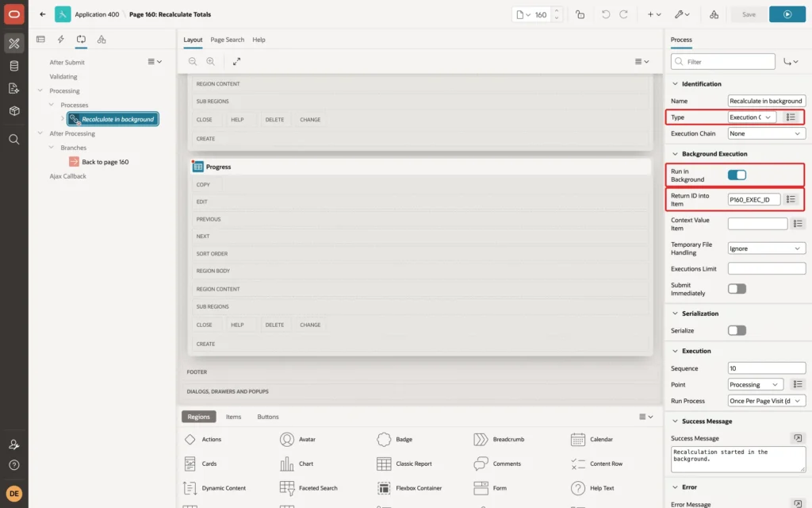Open quick pick list for Point
This screenshot has width=812, height=508.
(798, 384)
